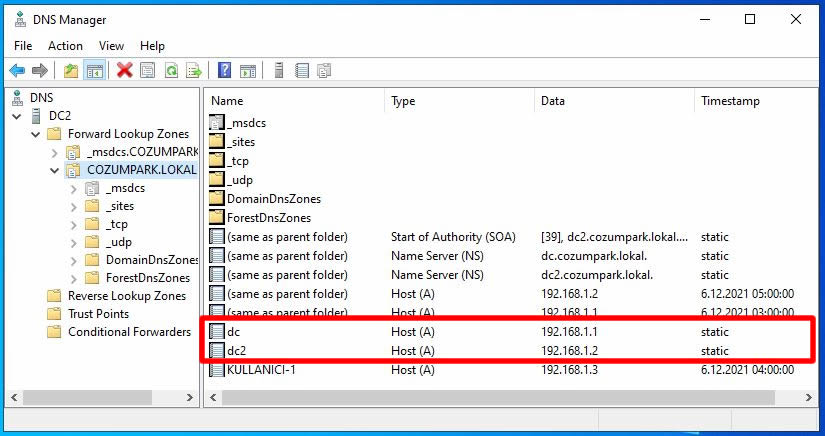825x436 pixels.
Task: Click the Up One Level folder icon
Action: click(70, 70)
